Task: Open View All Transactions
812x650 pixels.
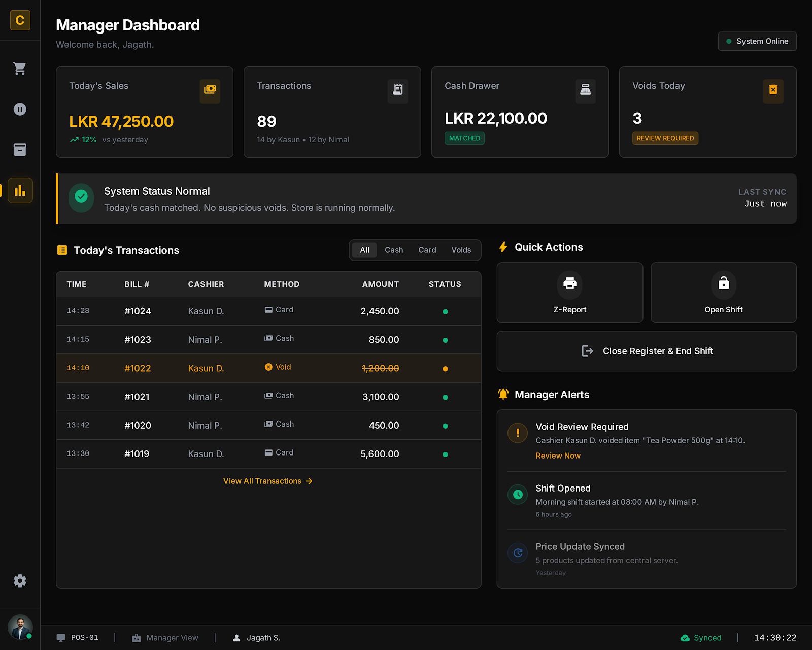Action: (x=268, y=481)
